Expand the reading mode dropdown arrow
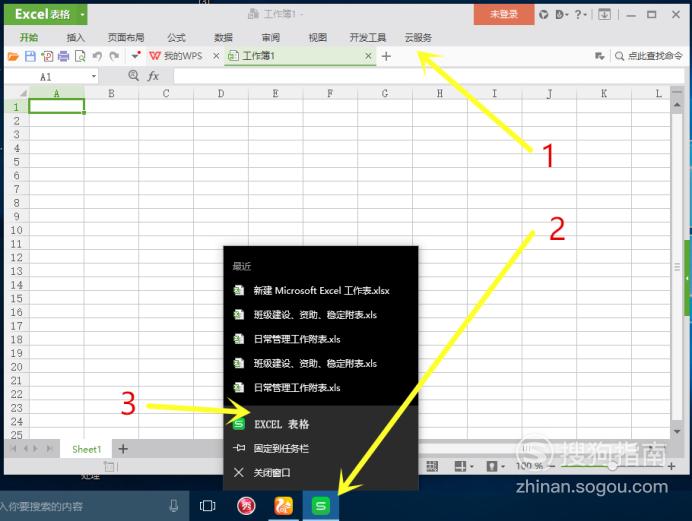This screenshot has height=521, width=692. (503, 466)
